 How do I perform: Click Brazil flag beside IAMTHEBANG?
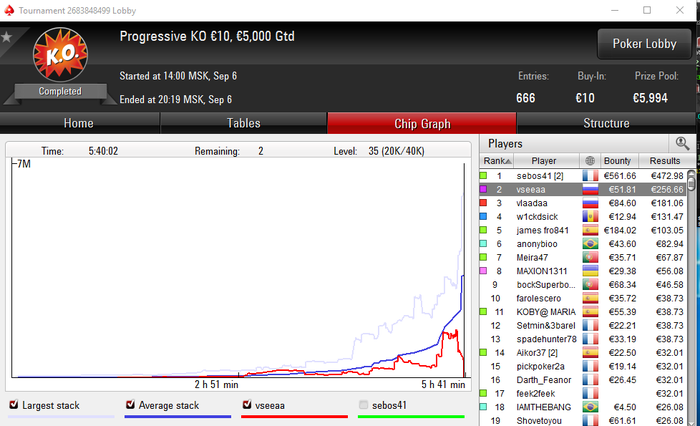[590, 407]
